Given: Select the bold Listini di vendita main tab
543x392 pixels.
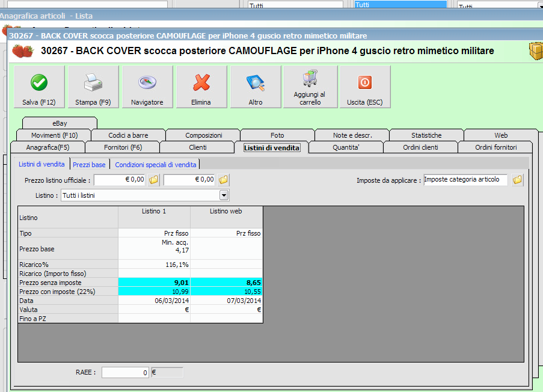Looking at the screenshot, I should point(272,148).
